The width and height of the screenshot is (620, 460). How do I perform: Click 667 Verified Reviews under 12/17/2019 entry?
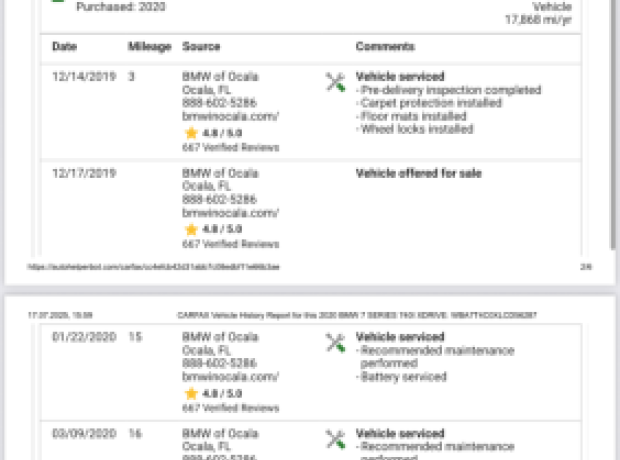(x=231, y=244)
